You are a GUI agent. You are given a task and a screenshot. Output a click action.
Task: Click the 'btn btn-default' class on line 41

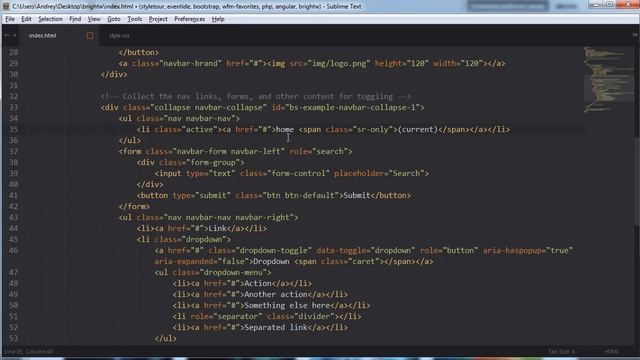click(x=300, y=196)
